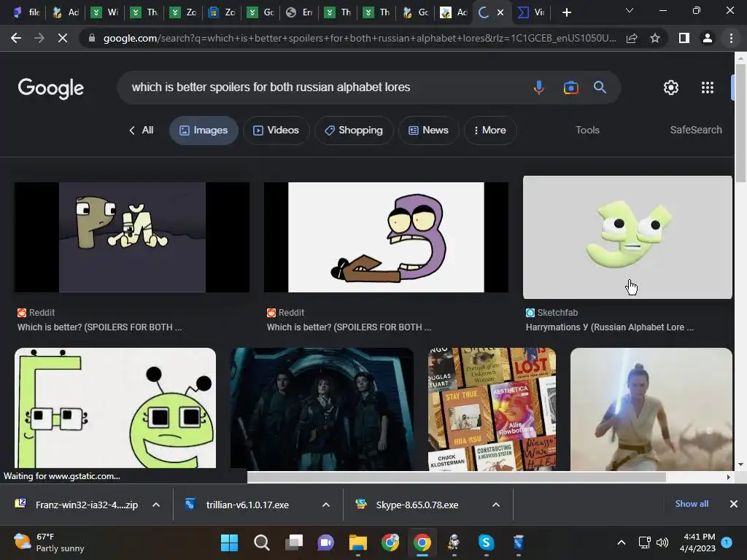
Task: Click the search query text field
Action: click(x=271, y=87)
